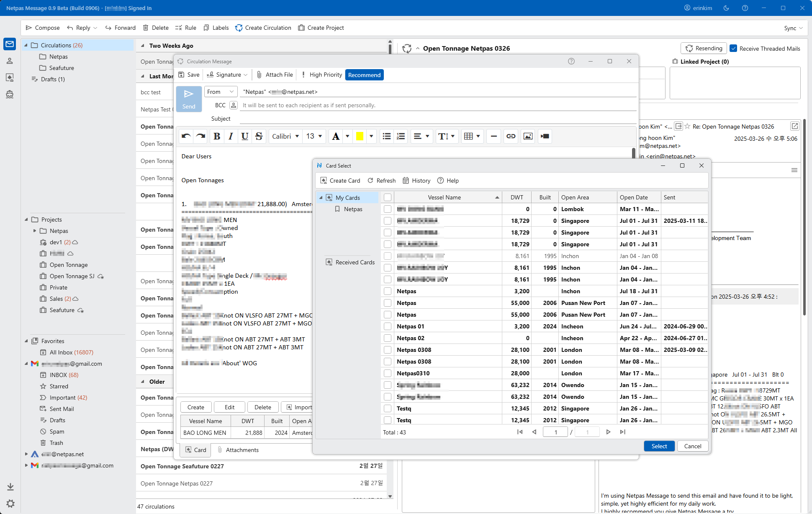The width and height of the screenshot is (812, 514).
Task: Click Refresh in Card Select toolbar
Action: click(x=381, y=181)
